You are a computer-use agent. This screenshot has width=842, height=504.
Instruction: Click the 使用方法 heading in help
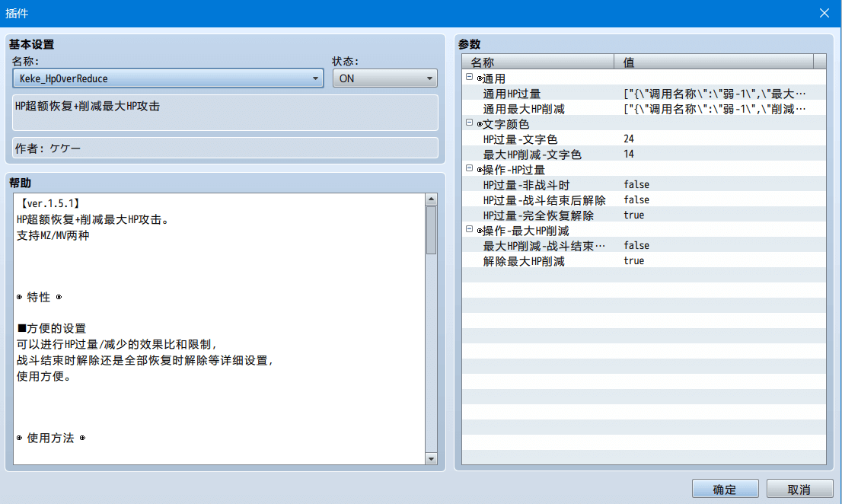pos(50,438)
